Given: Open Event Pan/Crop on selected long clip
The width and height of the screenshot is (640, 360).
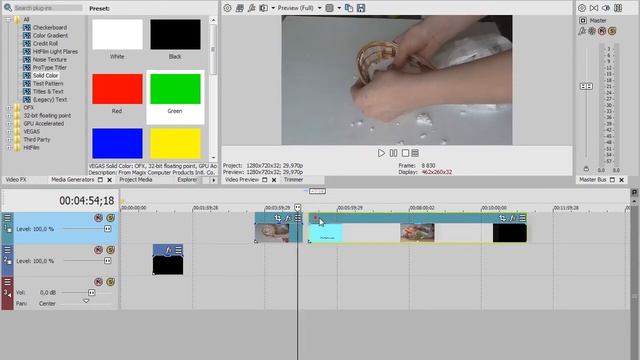Looking at the screenshot, I should tap(502, 218).
